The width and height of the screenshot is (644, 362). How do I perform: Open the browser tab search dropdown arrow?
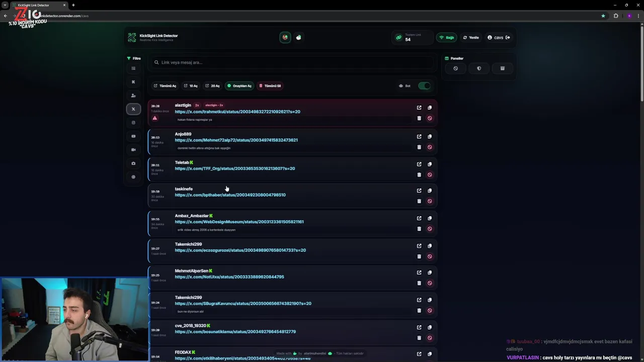pos(5,5)
